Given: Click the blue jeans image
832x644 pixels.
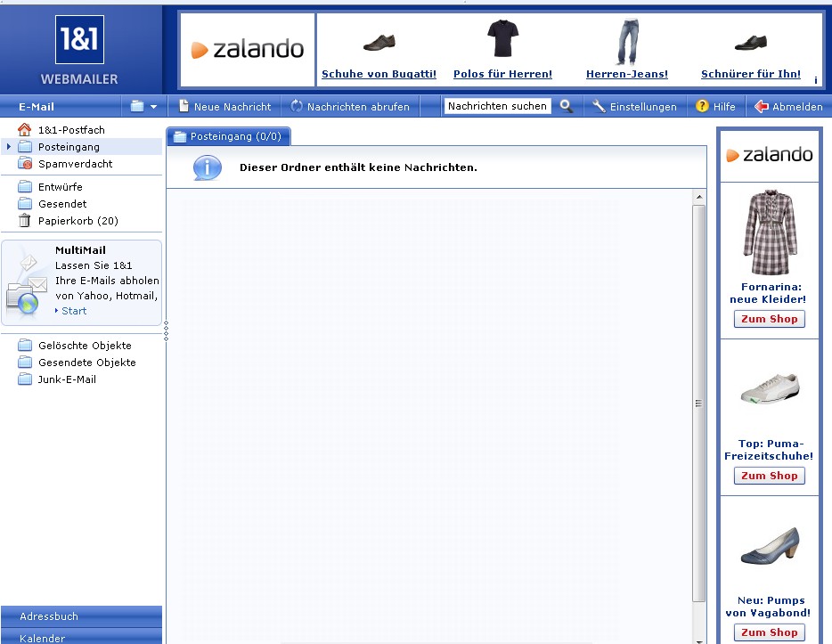Looking at the screenshot, I should [628, 42].
